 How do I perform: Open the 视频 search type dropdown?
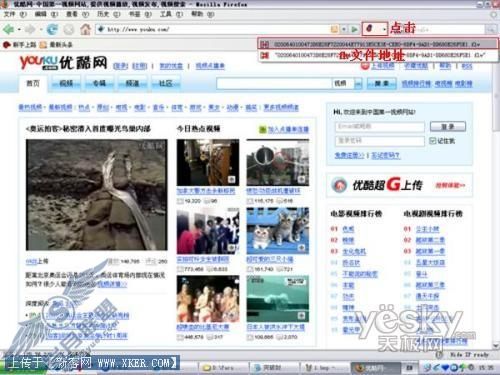[x=358, y=83]
